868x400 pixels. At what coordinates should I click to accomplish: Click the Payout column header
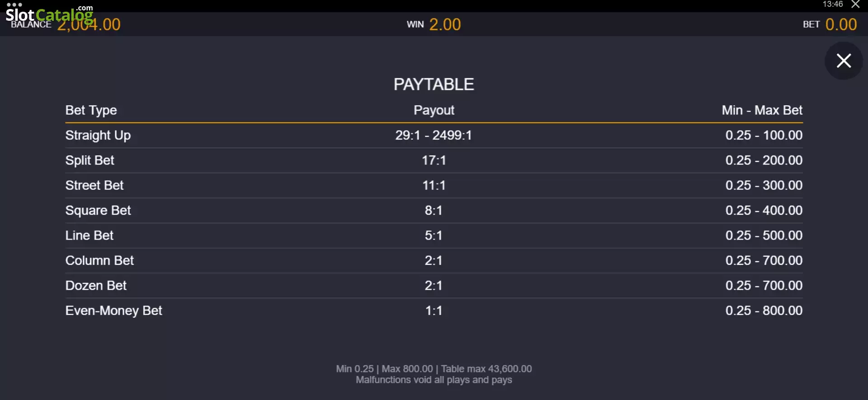click(434, 110)
